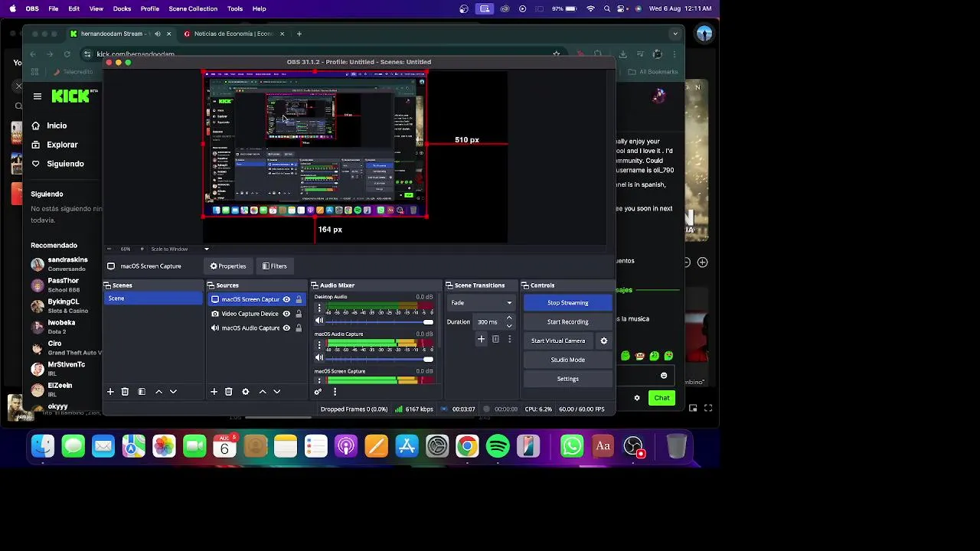Expand Chrome tab search chevron
Image resolution: width=980 pixels, height=551 pixels.
[x=675, y=34]
